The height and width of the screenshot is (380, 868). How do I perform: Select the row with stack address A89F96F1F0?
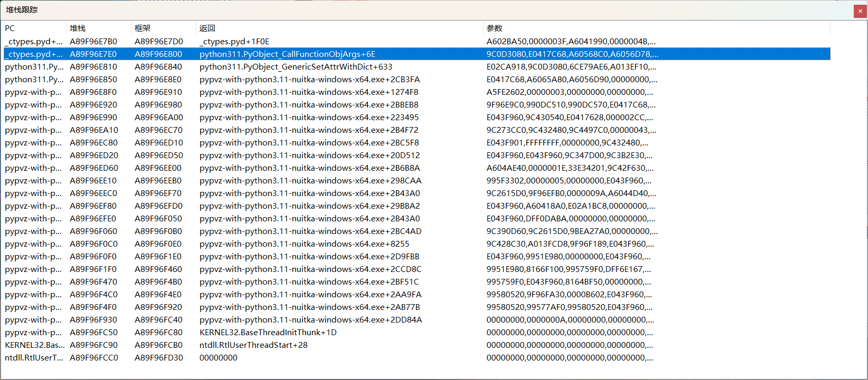coord(93,269)
